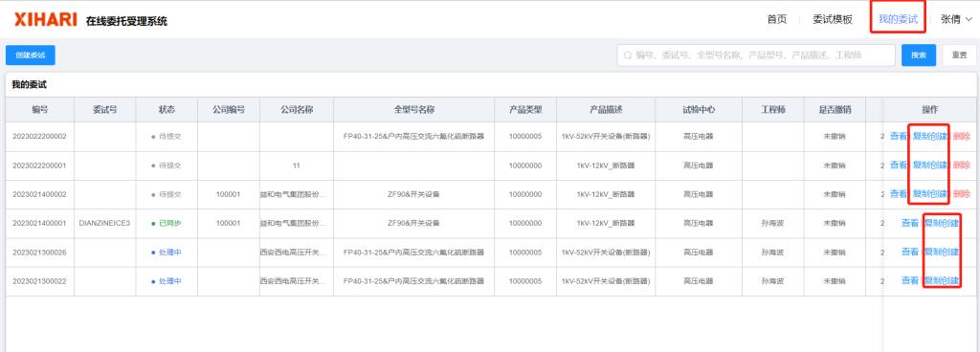Open the 首页 menu item
Image resolution: width=980 pixels, height=352 pixels.
click(x=777, y=19)
